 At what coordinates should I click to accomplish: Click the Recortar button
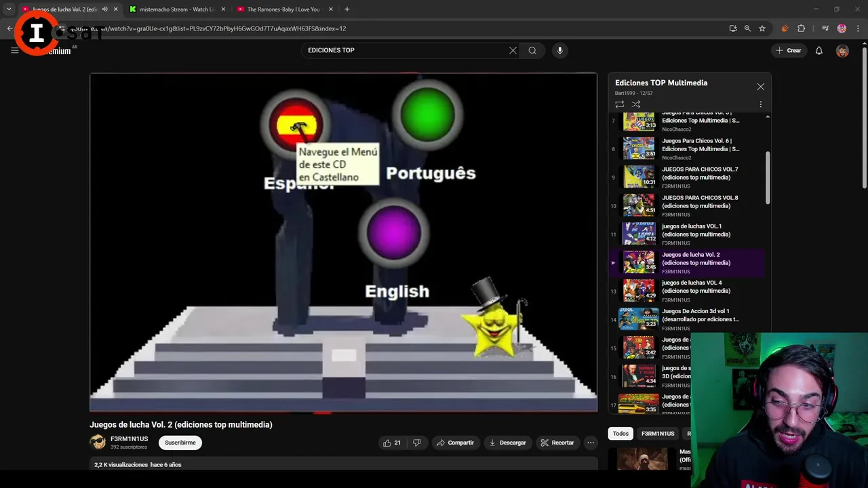coord(557,443)
